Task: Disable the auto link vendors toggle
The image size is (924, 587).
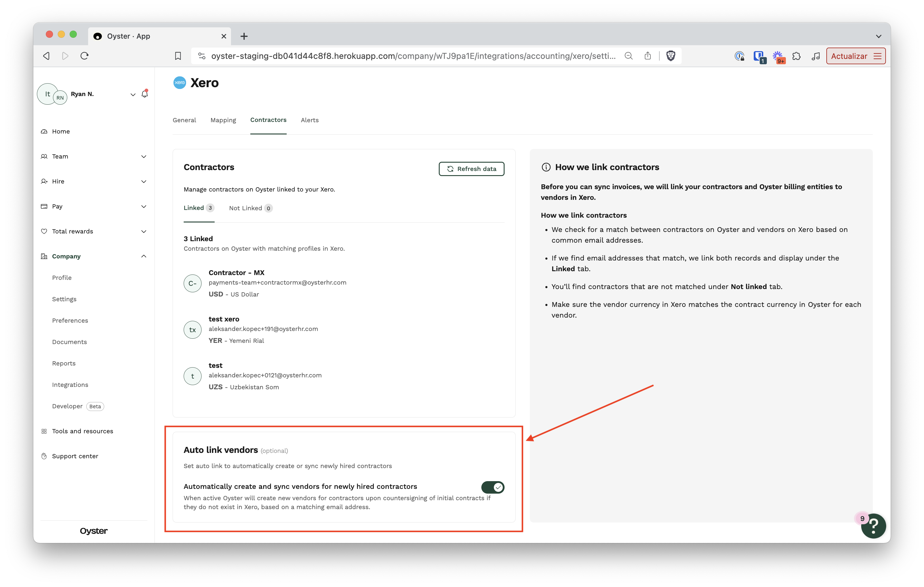Action: coord(493,487)
